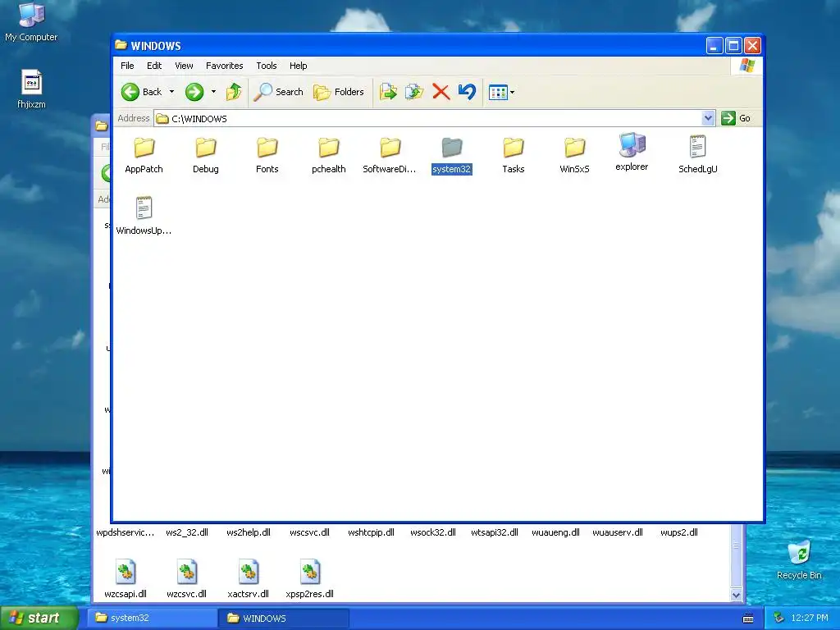Screen dimensions: 840x630
Task: Open the Address bar dropdown arrow
Action: [x=708, y=118]
